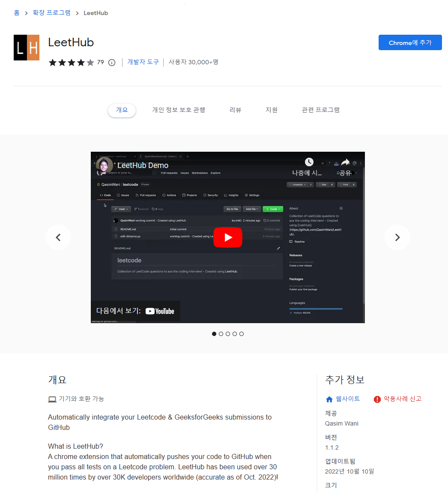Viewport: 448px width, 492px height.
Task: Click the Chrome에 추가 button
Action: click(410, 42)
